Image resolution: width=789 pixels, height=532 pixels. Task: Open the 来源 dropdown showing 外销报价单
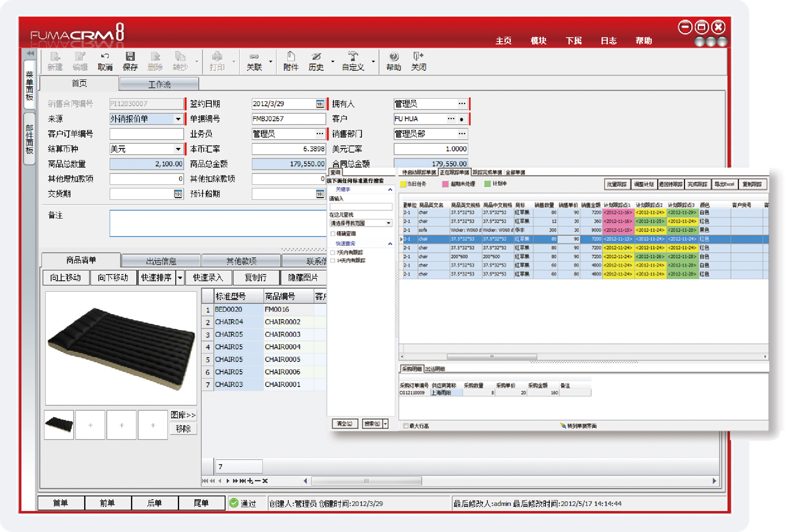[x=178, y=119]
